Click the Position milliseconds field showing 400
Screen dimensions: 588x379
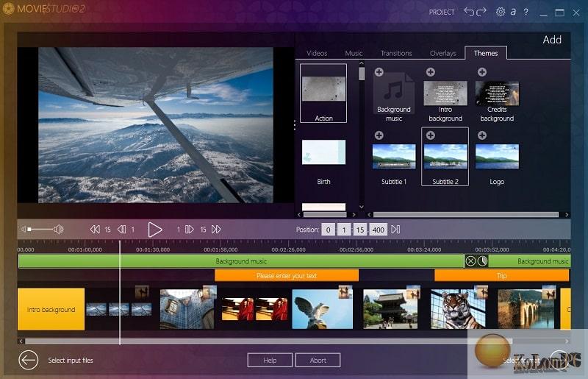pyautogui.click(x=378, y=230)
